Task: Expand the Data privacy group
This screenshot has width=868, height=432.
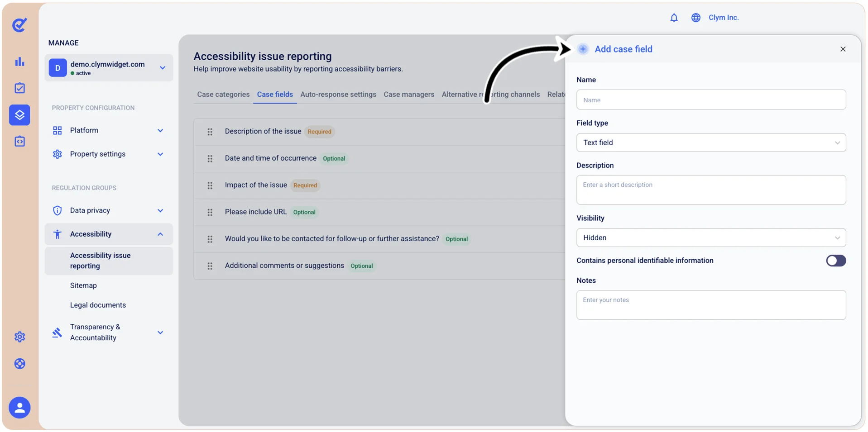Action: tap(109, 211)
